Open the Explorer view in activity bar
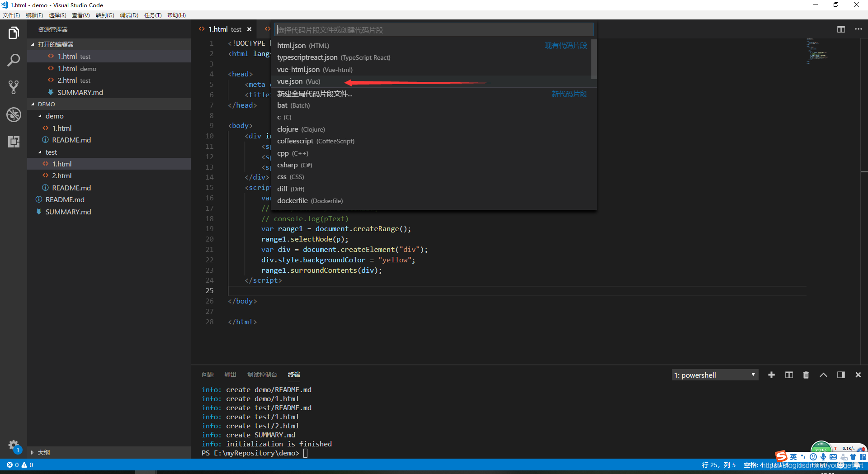 click(14, 33)
